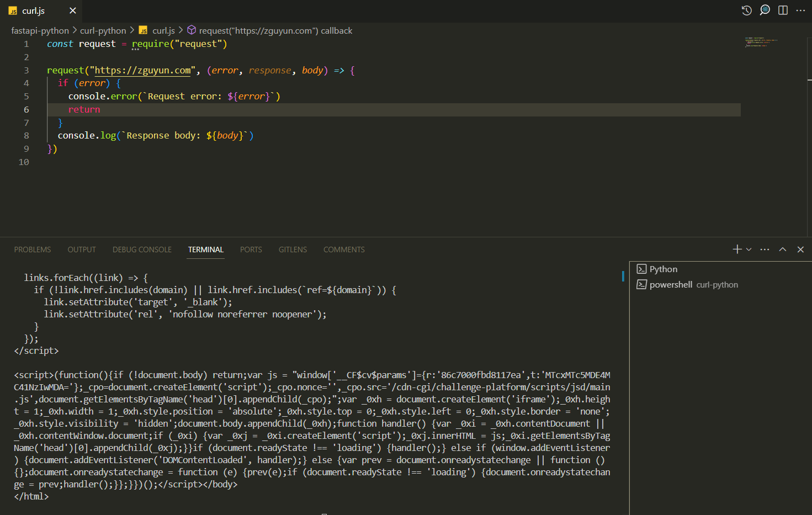812x515 pixels.
Task: Click 'require' on line 1
Action: (151, 44)
